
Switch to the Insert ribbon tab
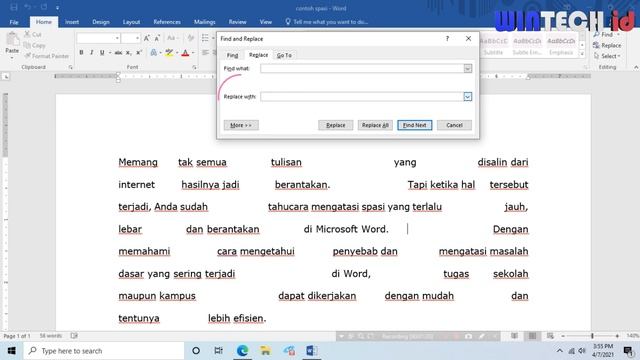72,22
